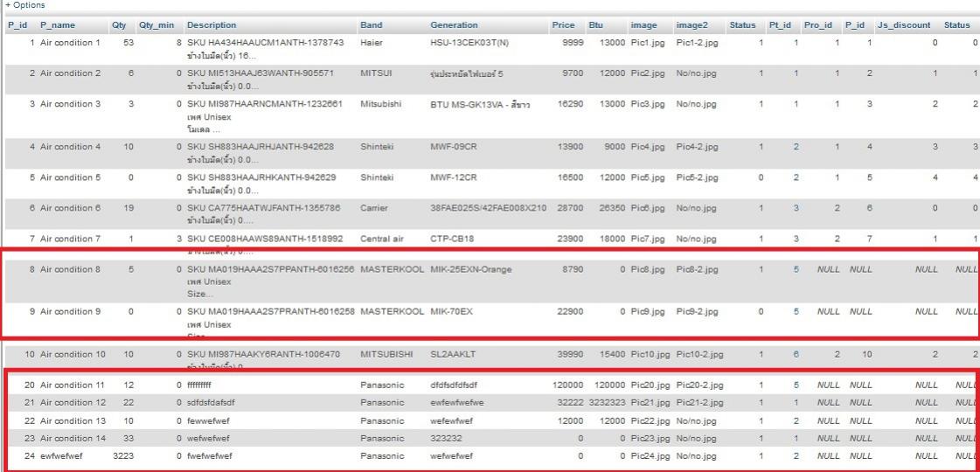Screen dimensions: 980x472
Task: Sort by the Generation column header
Action: 454,25
